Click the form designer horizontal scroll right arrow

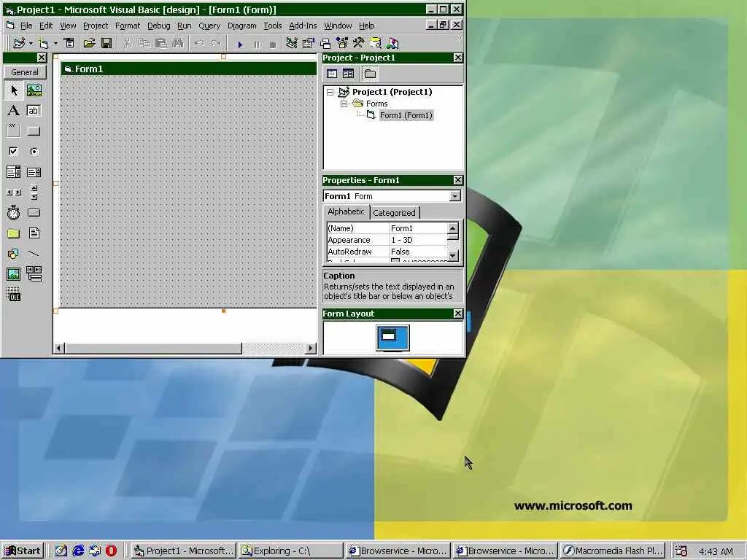[311, 348]
